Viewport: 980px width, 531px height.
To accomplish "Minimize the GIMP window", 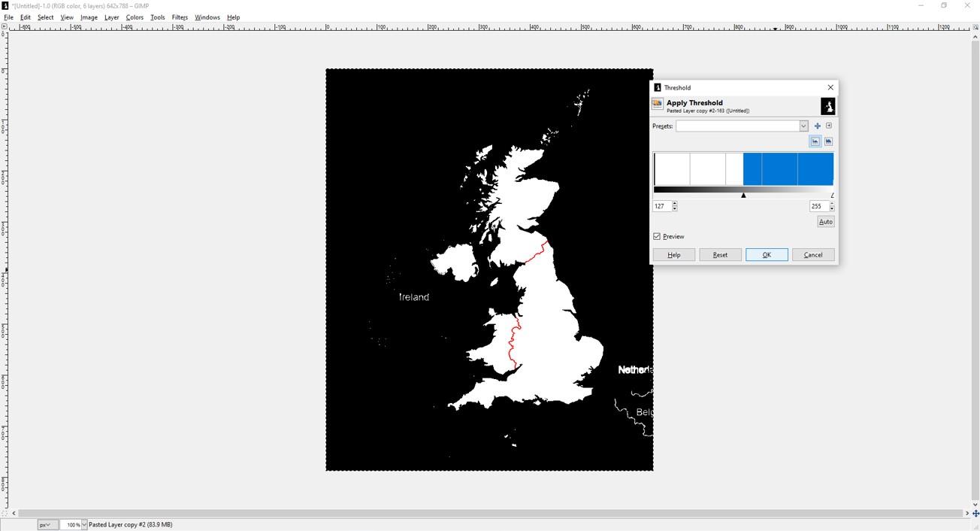I will [921, 5].
